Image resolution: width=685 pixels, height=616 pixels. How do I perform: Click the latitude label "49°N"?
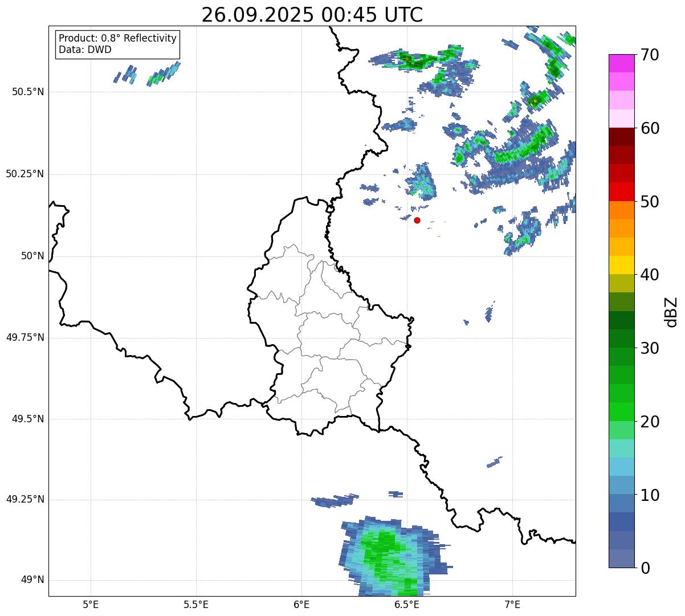coord(32,580)
